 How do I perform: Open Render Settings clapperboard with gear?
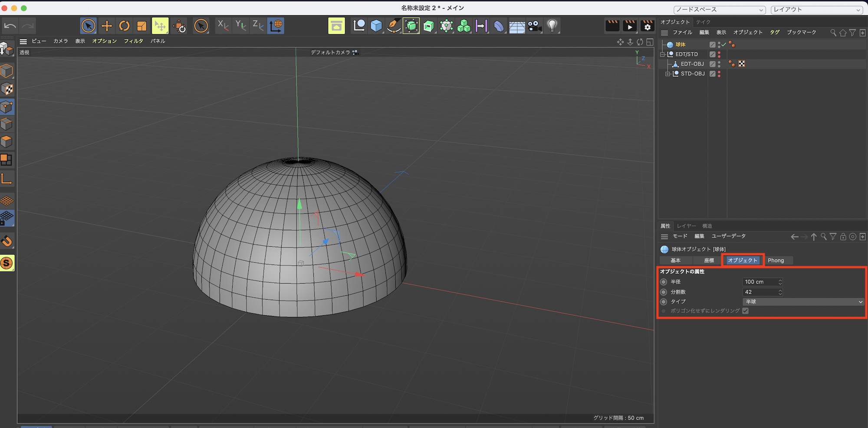click(647, 26)
